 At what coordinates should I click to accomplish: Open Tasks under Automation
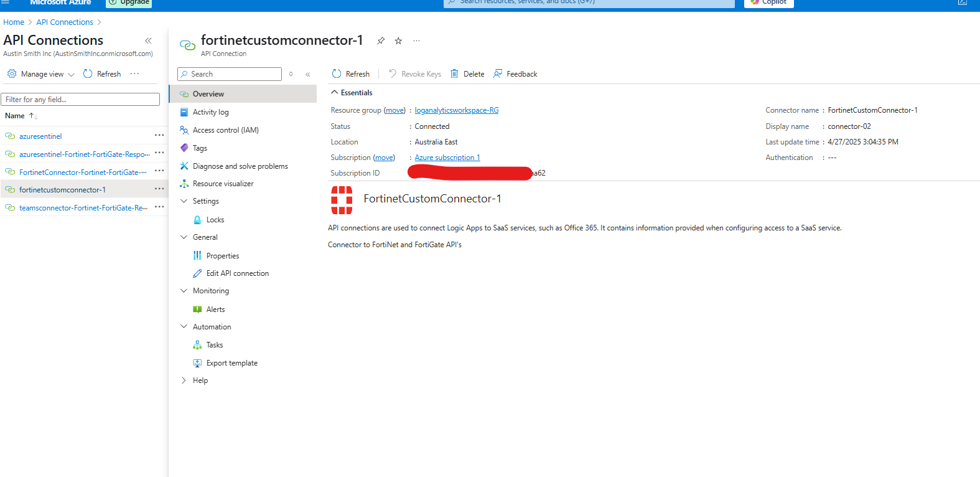(214, 345)
